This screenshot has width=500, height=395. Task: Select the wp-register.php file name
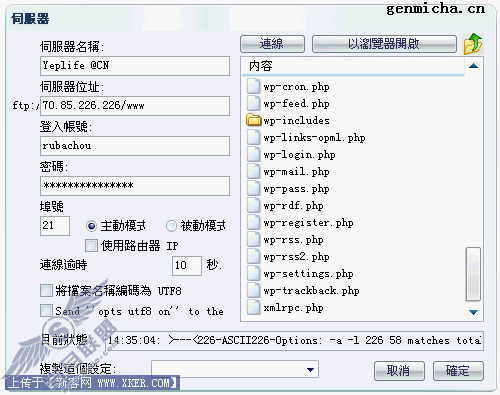[x=308, y=223]
